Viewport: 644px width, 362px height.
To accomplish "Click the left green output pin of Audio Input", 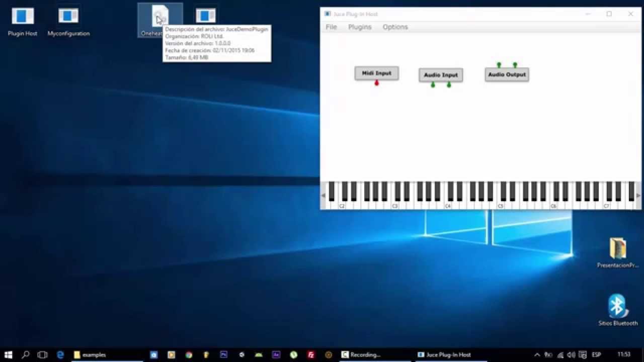I will pyautogui.click(x=433, y=84).
